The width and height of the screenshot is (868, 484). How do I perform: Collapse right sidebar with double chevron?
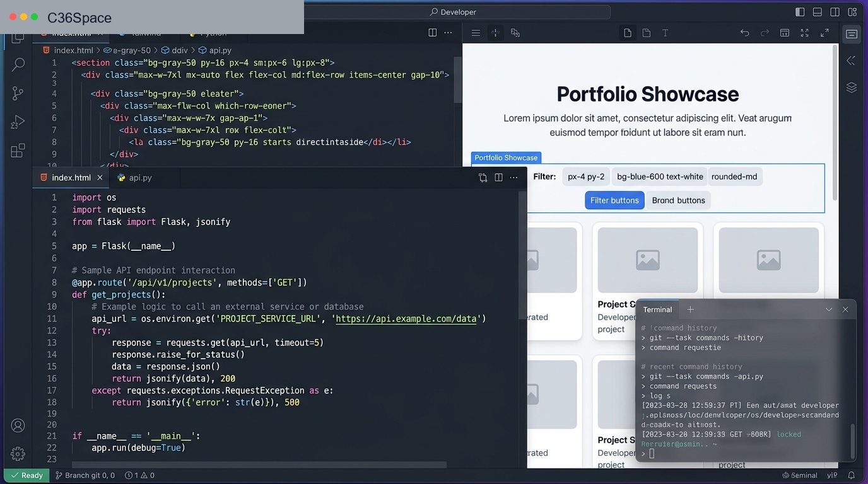pos(852,60)
